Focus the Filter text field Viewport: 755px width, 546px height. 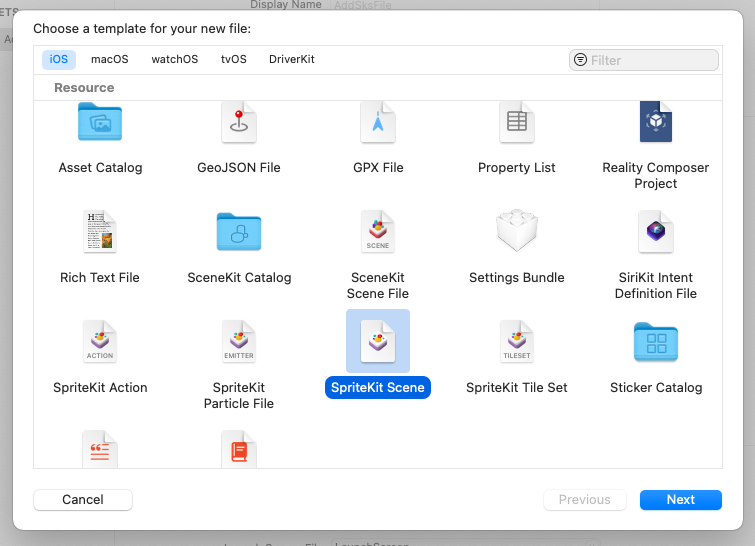pyautogui.click(x=644, y=60)
